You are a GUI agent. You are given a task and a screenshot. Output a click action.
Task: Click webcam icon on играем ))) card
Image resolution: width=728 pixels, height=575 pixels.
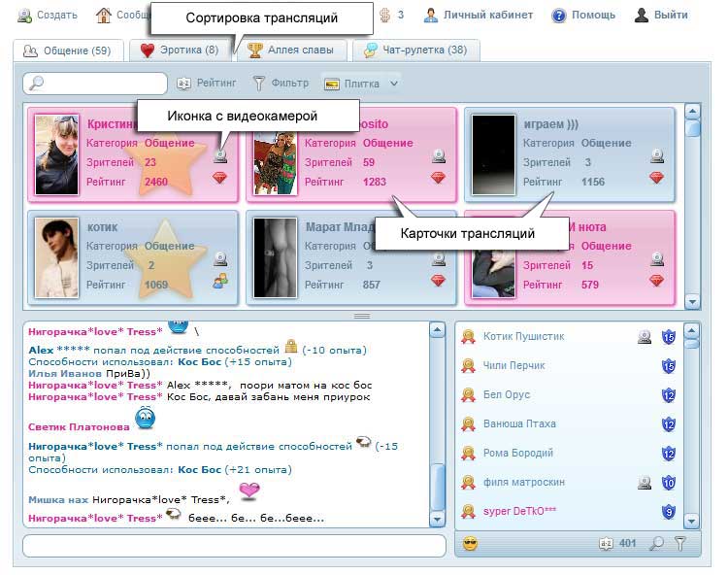(657, 156)
